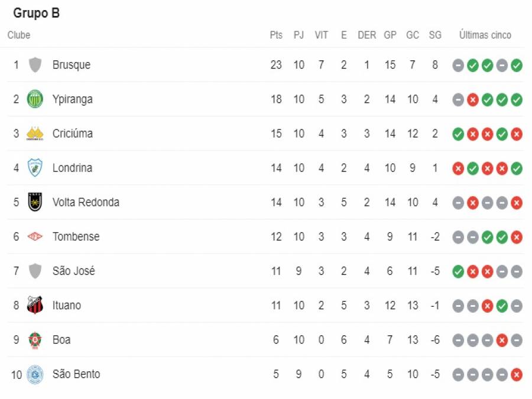Click the Grupo B heading
This screenshot has width=532, height=399.
click(36, 13)
